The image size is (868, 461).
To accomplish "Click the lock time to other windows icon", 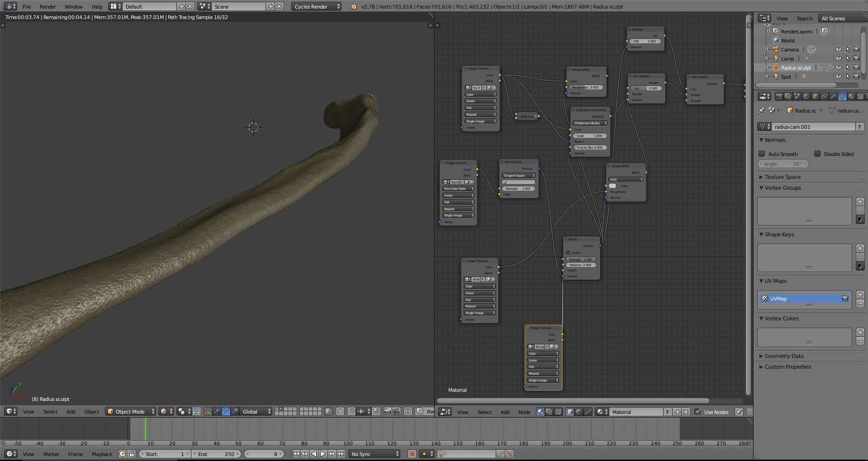I will coord(132,454).
